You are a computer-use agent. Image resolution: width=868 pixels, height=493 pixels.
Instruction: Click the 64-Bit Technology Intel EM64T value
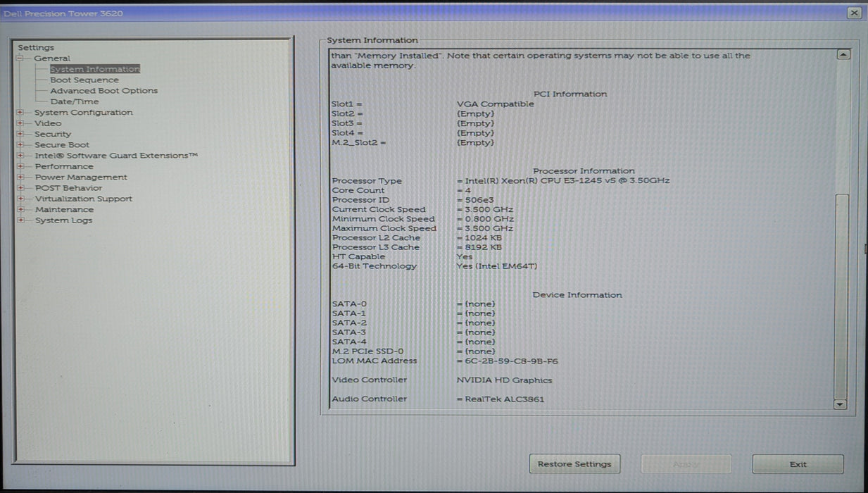point(497,266)
